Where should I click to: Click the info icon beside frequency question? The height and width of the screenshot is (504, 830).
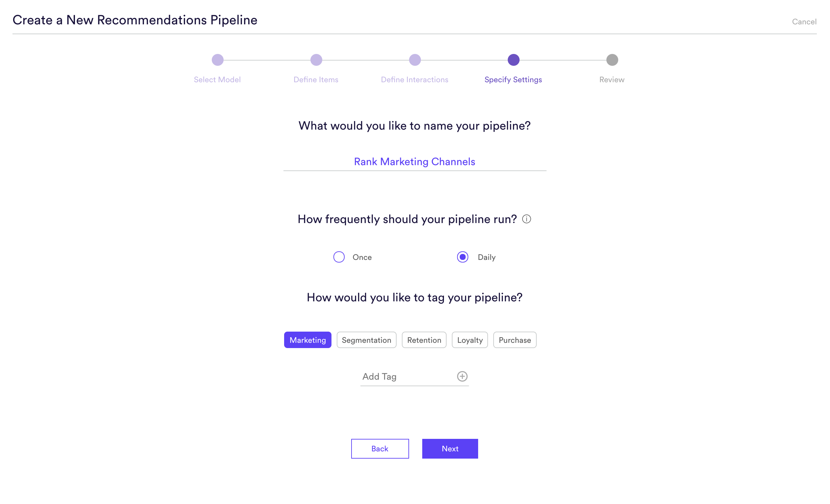click(x=526, y=219)
